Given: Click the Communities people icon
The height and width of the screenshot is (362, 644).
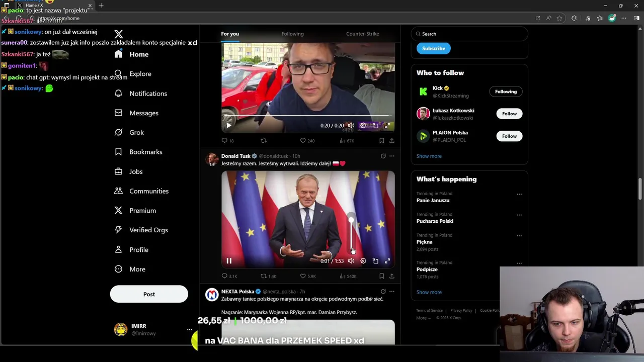Looking at the screenshot, I should (118, 191).
